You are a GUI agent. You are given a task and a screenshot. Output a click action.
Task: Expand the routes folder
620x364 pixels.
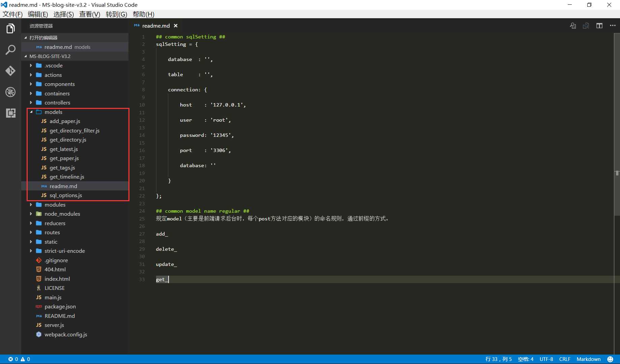[31, 232]
